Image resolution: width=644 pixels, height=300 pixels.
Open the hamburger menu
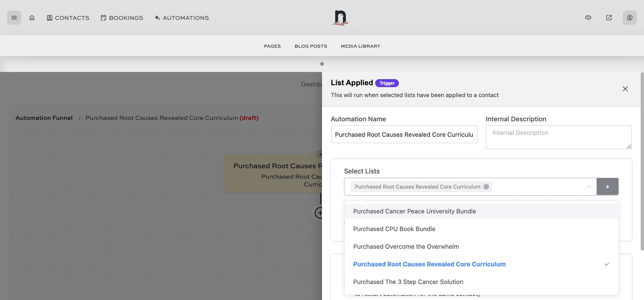[14, 18]
